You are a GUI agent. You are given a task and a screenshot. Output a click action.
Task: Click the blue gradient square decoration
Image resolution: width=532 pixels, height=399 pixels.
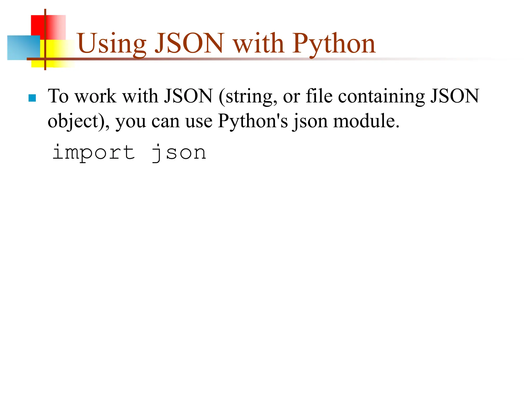tap(23, 48)
